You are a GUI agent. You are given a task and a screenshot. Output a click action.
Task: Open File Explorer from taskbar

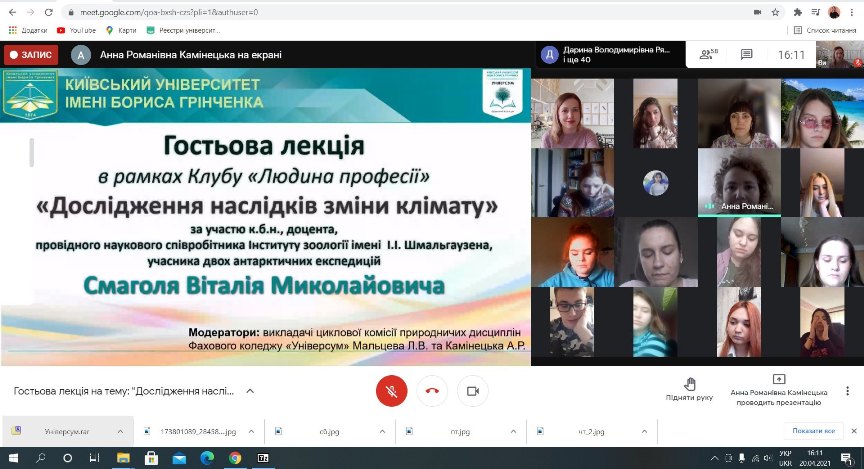pos(123,458)
